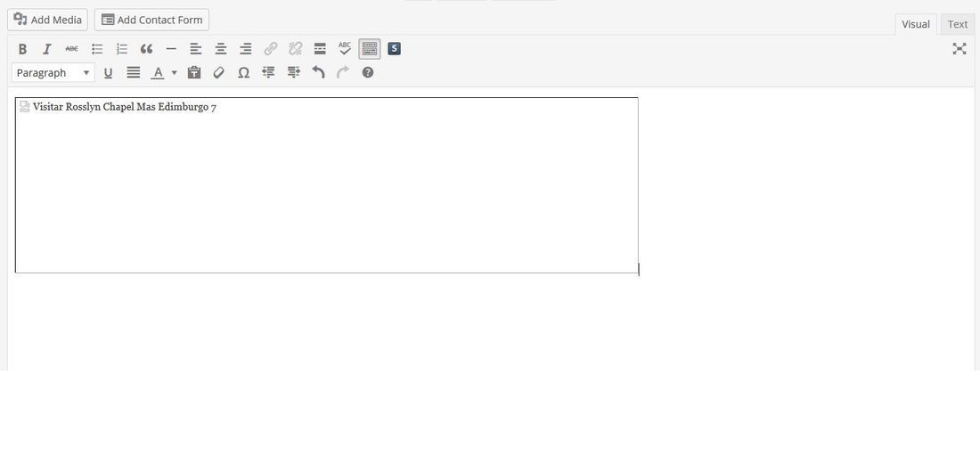
Task: Apply strikethrough formatting
Action: (x=72, y=49)
